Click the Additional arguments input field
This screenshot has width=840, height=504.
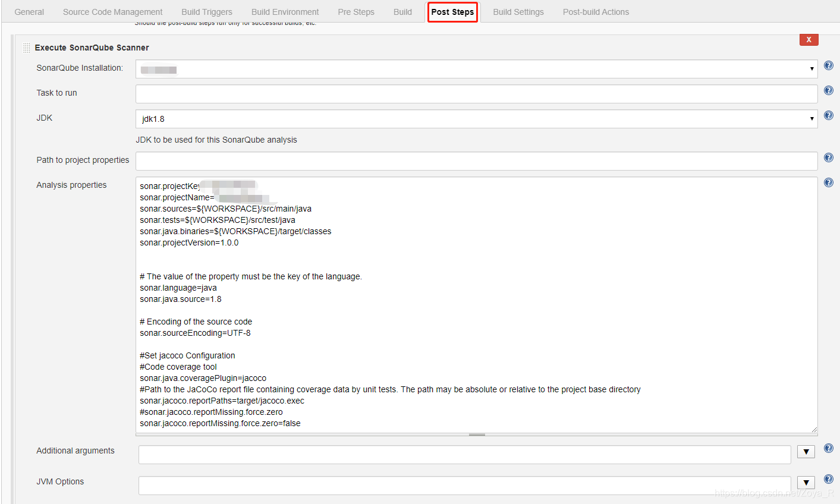[x=465, y=455]
